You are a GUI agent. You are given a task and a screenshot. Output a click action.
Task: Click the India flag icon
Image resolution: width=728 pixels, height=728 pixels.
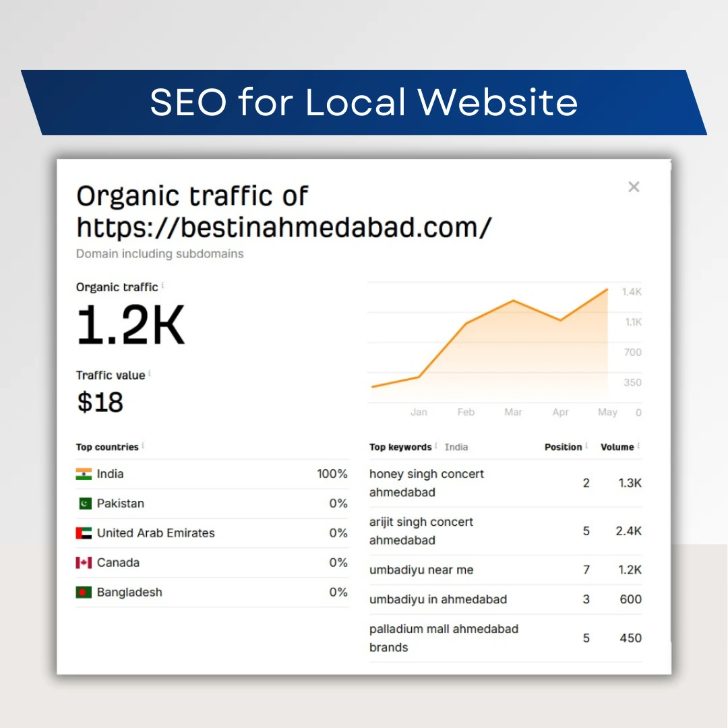84,474
